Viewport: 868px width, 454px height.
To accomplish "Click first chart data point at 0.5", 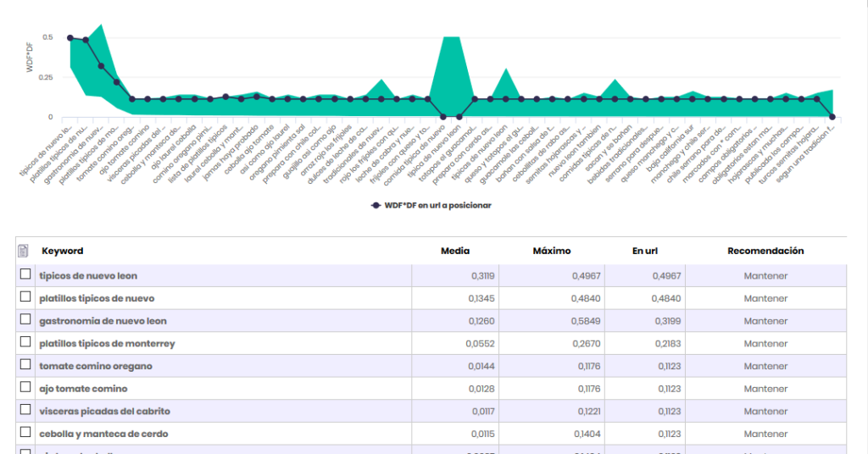I will point(70,38).
